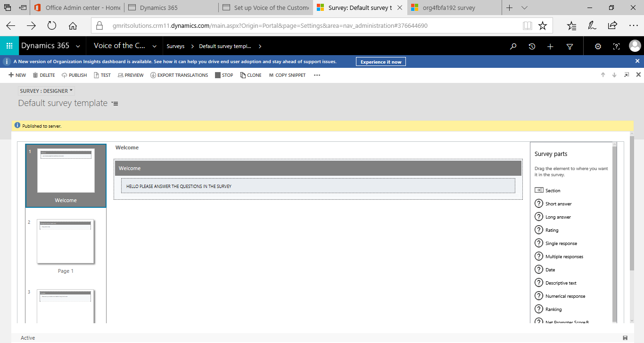Click TEST in the command bar
This screenshot has height=343, width=644.
102,75
